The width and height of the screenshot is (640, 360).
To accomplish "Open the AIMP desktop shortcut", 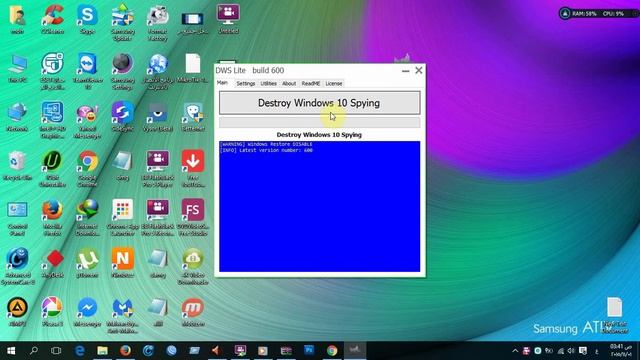I will [17, 312].
